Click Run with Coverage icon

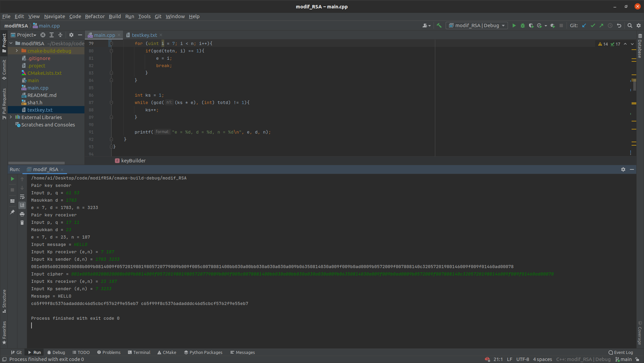click(x=531, y=25)
